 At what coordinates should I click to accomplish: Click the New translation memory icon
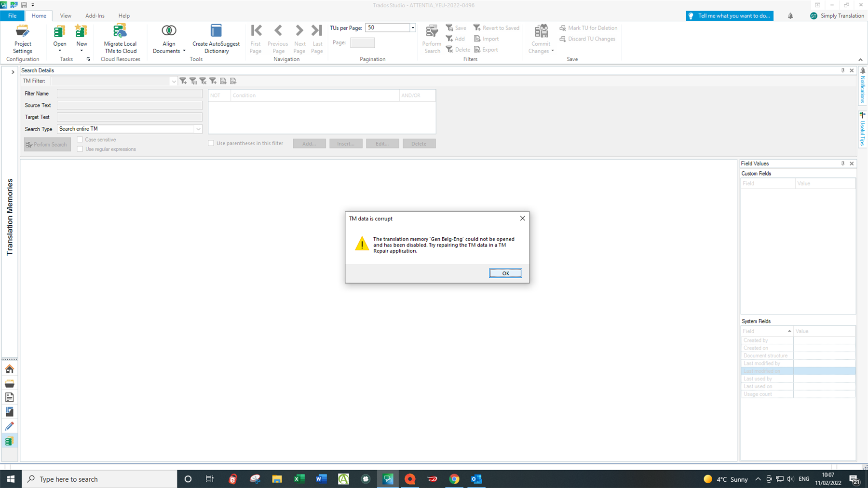point(81,32)
